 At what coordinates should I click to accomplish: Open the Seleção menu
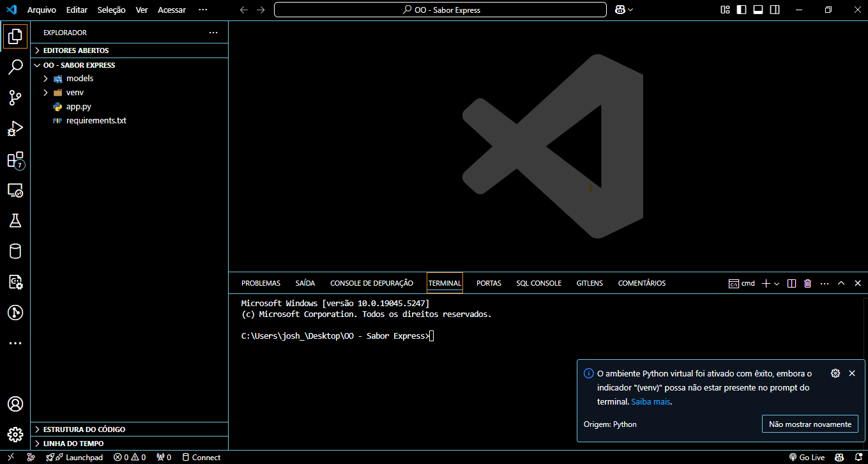[x=112, y=10]
